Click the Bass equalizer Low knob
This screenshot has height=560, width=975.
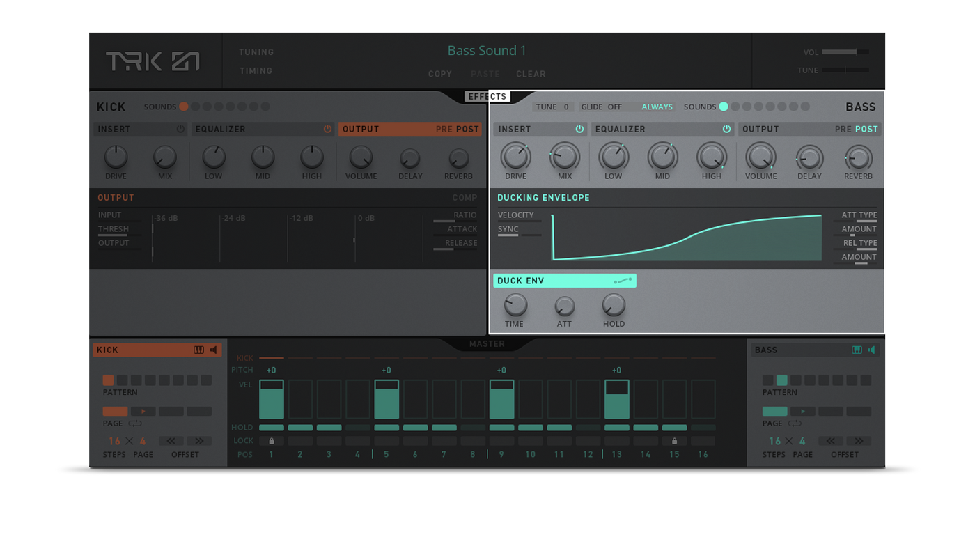(614, 157)
